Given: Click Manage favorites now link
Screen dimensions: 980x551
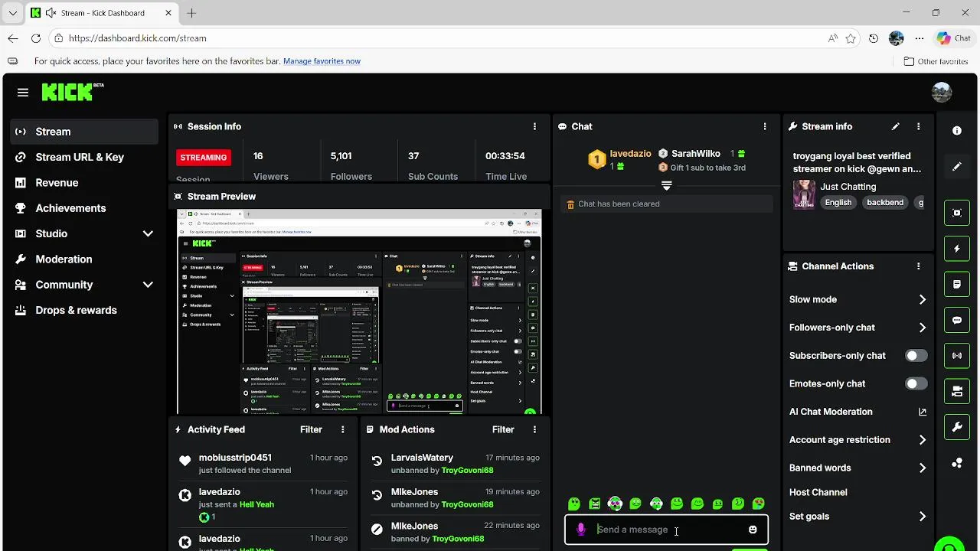Looking at the screenshot, I should pos(322,61).
